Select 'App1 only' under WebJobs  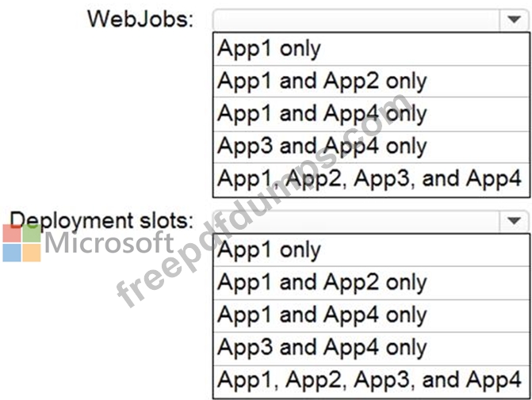[371, 49]
